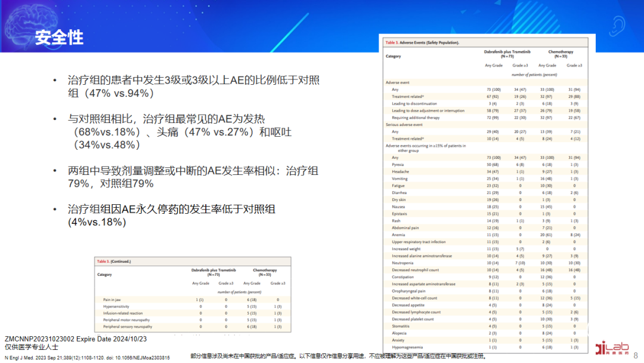
Task: Click the Neutropenia row label
Action: point(402,263)
